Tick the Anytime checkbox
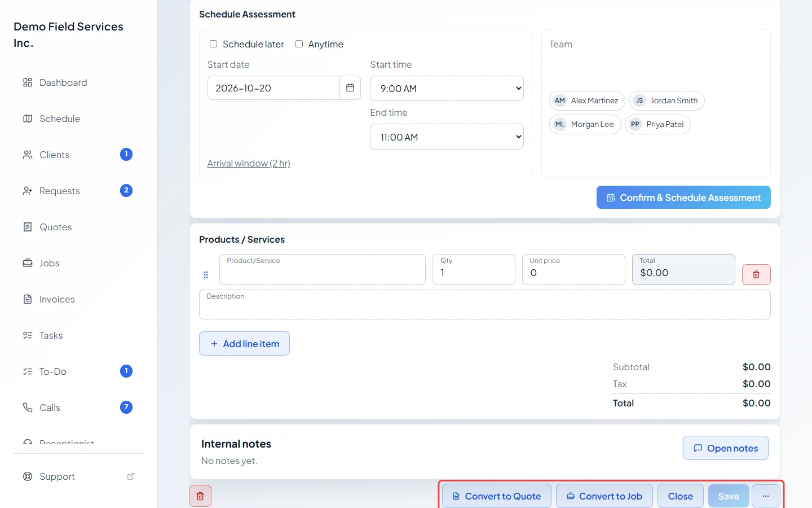Viewport: 812px width, 508px height. click(299, 44)
